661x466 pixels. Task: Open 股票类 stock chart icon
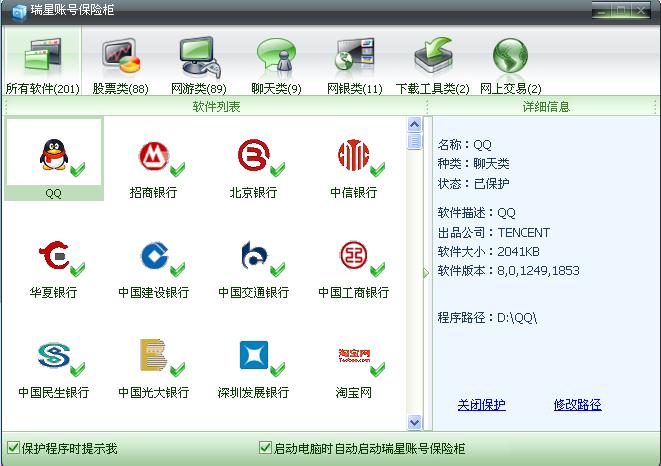click(121, 55)
